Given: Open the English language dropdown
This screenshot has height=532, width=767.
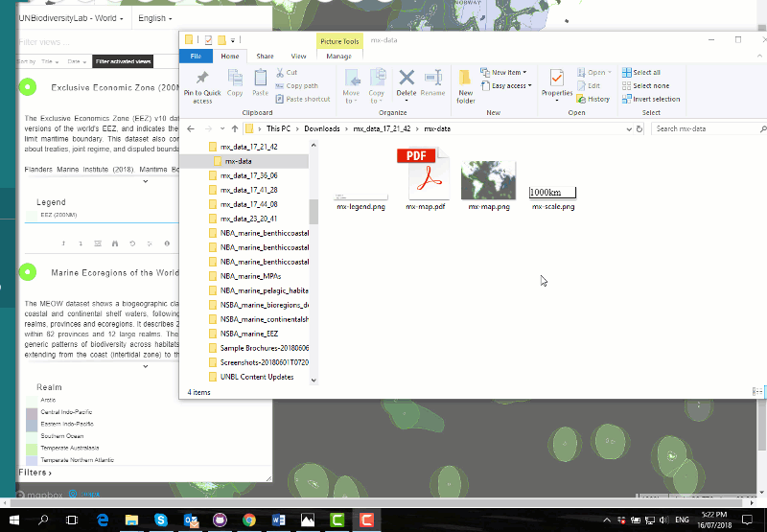Looking at the screenshot, I should pos(155,18).
